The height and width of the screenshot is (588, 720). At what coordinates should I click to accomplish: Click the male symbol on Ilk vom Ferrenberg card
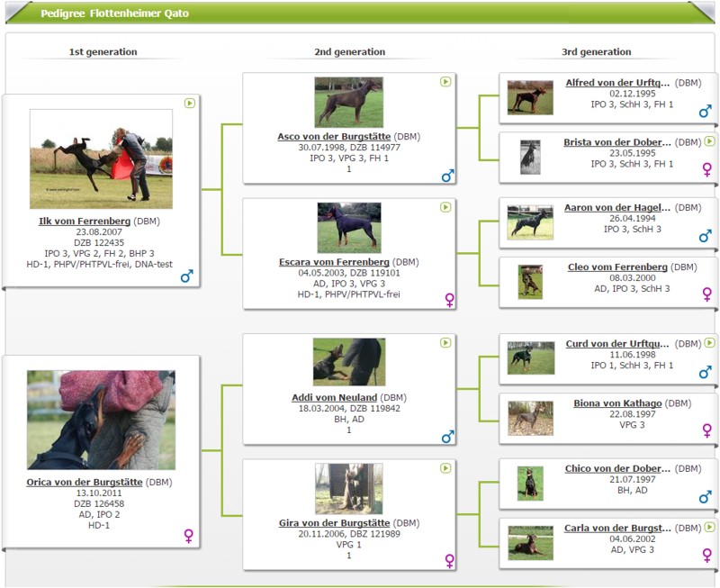pos(187,276)
